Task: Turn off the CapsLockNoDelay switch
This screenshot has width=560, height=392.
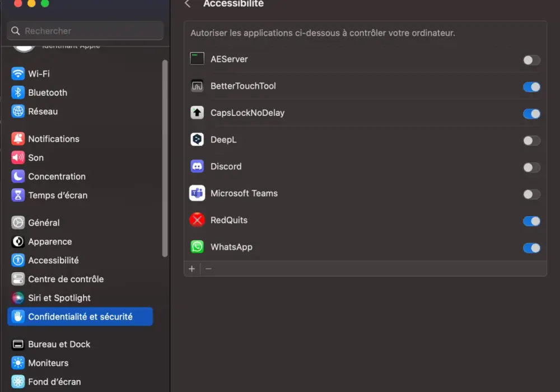Action: tap(531, 114)
